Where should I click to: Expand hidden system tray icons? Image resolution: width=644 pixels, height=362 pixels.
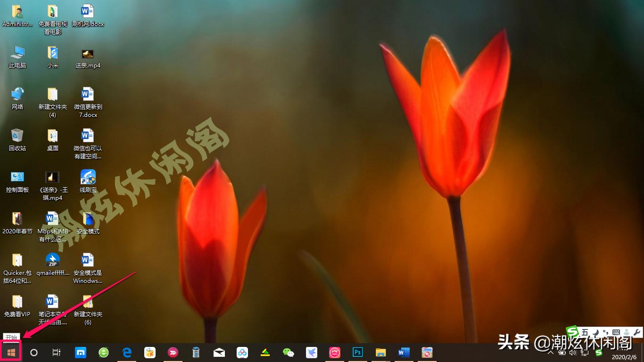[551, 352]
